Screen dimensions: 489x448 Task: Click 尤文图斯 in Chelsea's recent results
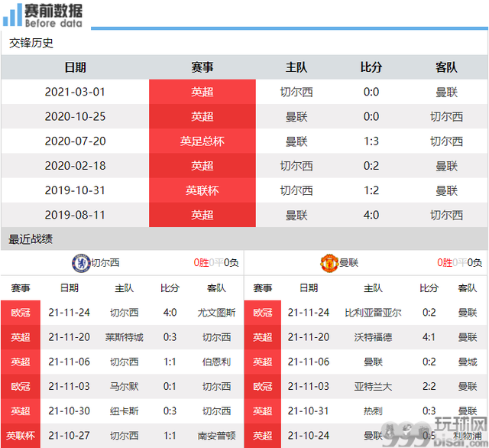tap(216, 313)
